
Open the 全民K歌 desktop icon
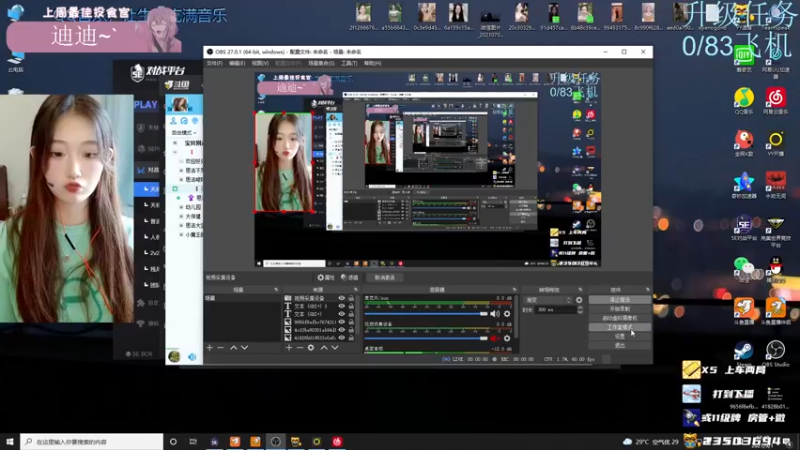[x=744, y=143]
